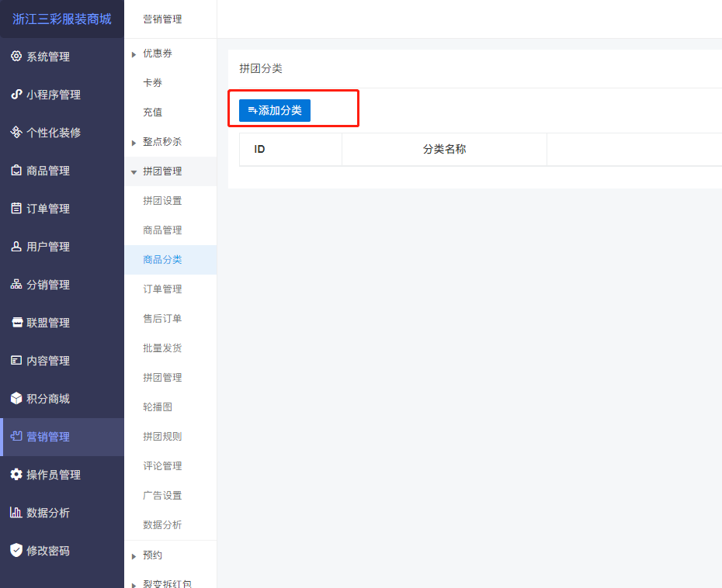The width and height of the screenshot is (722, 588).
Task: Click the 积分商城 cube icon
Action: click(x=16, y=398)
